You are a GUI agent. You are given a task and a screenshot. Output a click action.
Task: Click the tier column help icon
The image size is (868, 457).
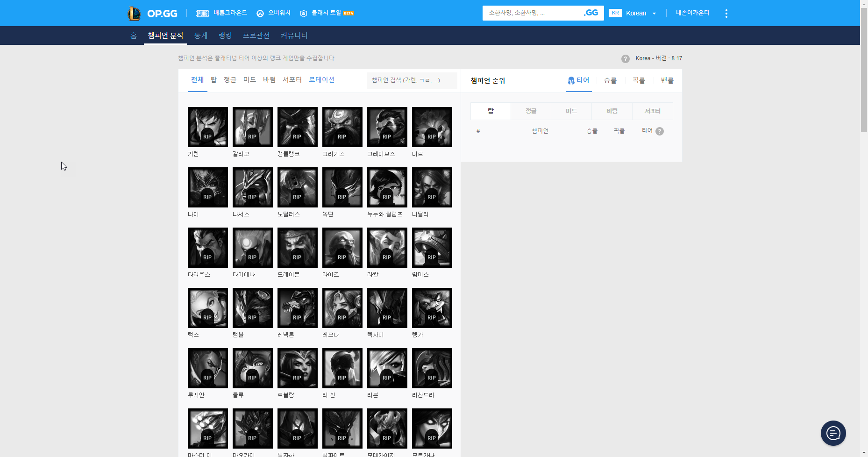point(660,131)
